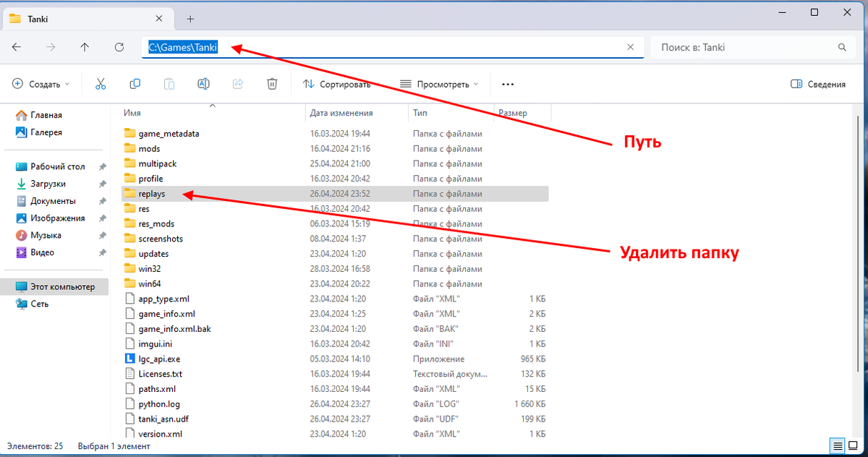Navigate back with left arrow
The image size is (868, 457).
tap(17, 47)
